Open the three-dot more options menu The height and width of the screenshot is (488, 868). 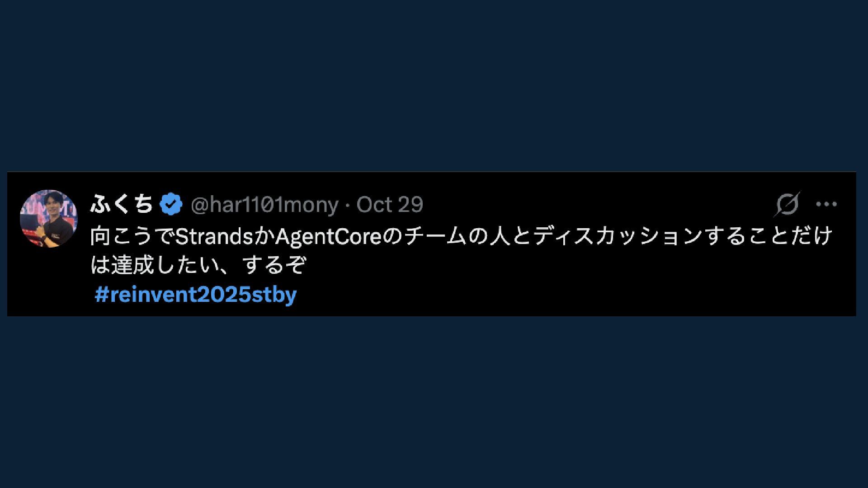coord(826,204)
